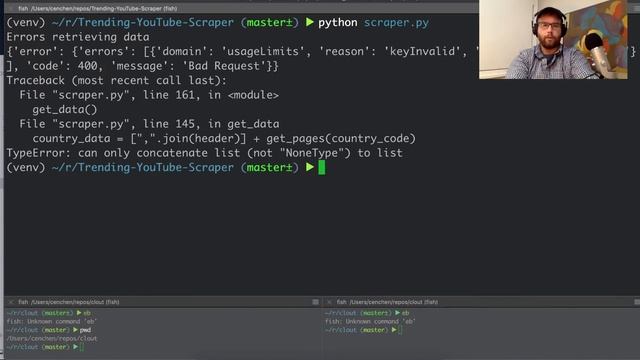Click 'eb' command in bottom-right pane first line
Image resolution: width=640 pixels, height=360 pixels.
pyautogui.click(x=405, y=313)
